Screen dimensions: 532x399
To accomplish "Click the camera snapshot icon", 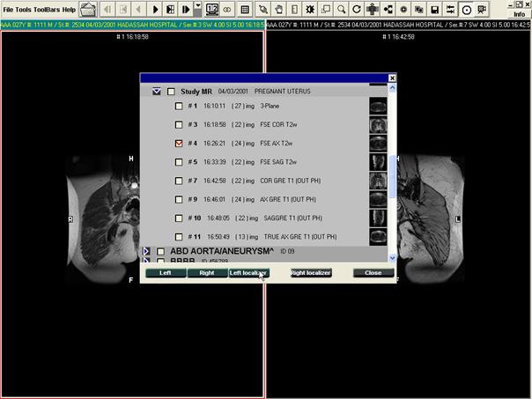I will 419,10.
